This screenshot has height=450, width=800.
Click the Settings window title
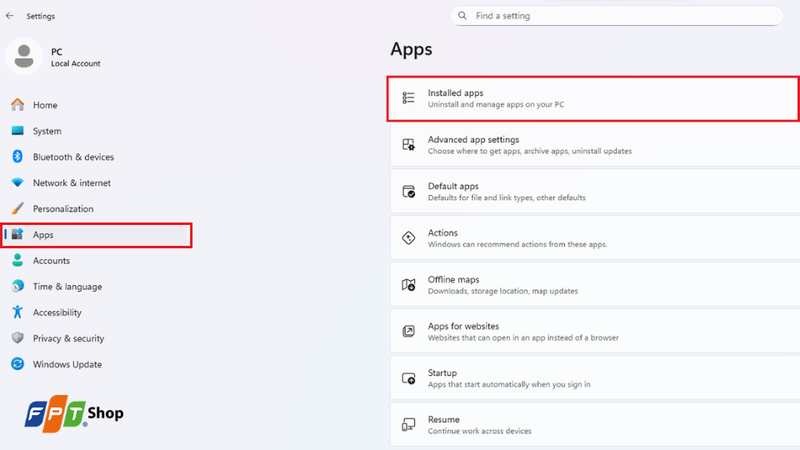(x=41, y=16)
